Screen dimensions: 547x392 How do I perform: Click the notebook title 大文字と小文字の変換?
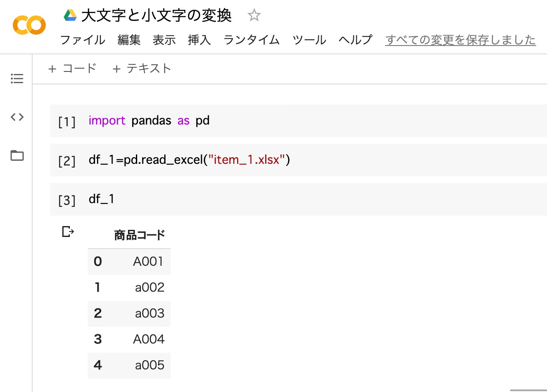(x=156, y=15)
